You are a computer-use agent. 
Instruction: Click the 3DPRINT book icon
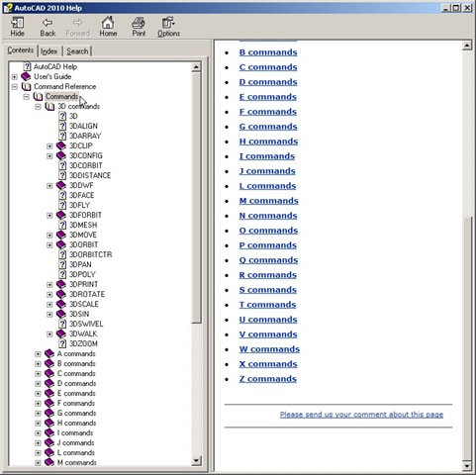tap(61, 284)
